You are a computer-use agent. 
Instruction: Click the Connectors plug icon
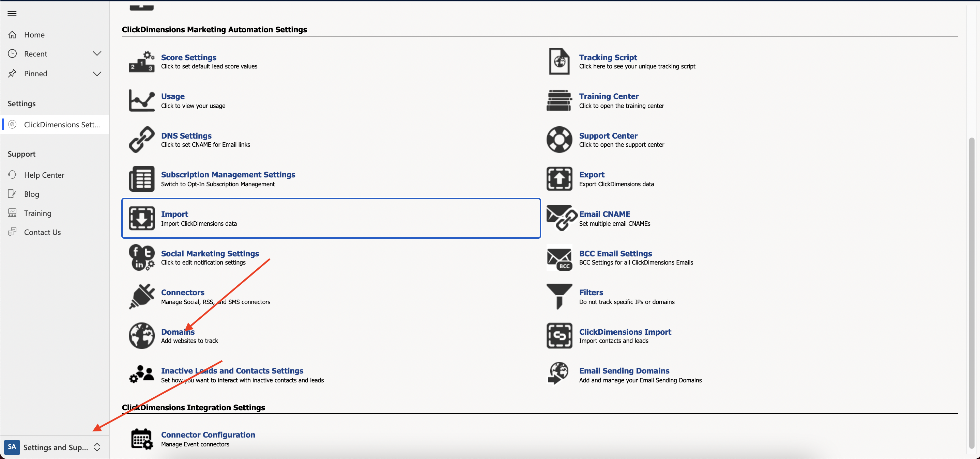click(x=141, y=296)
